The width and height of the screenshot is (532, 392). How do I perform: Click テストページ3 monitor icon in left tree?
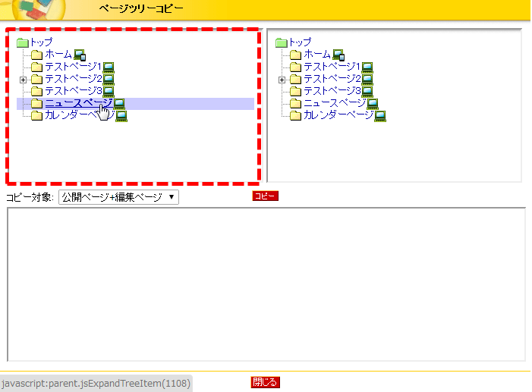tap(109, 92)
